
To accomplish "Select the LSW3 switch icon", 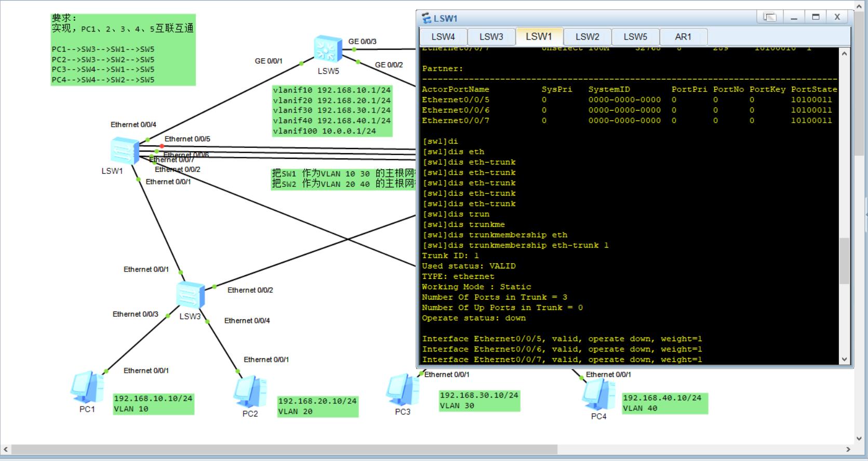I will 190,295.
